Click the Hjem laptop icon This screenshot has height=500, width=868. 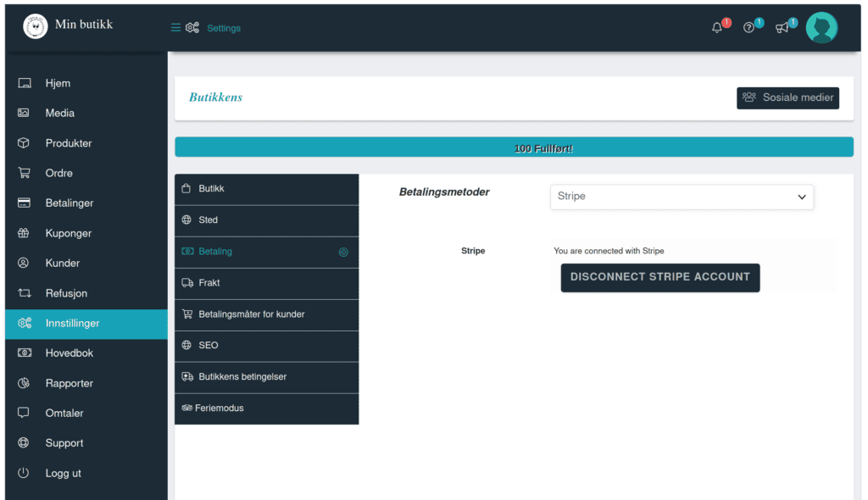(25, 83)
